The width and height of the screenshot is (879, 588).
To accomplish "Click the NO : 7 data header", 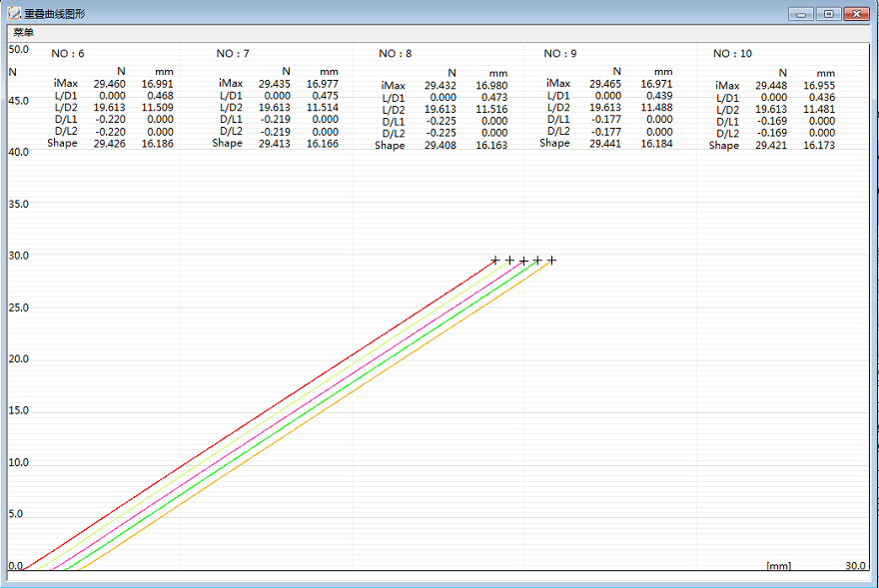I will click(x=233, y=53).
